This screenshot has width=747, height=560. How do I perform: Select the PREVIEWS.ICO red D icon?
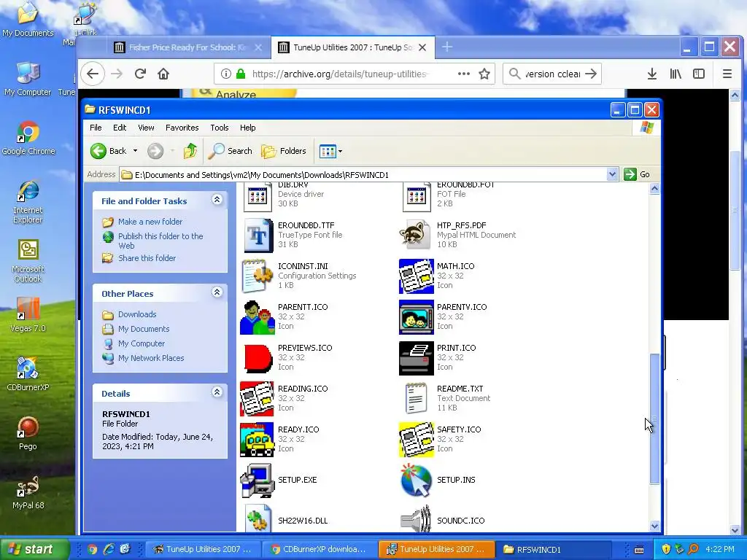pyautogui.click(x=258, y=358)
